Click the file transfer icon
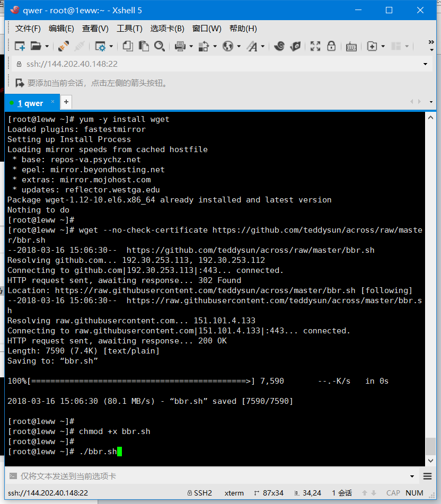Image resolution: width=441 pixels, height=504 pixels. [x=204, y=46]
